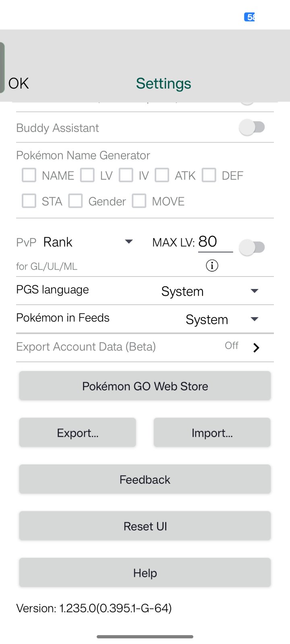Open the Feedback form
The width and height of the screenshot is (290, 644).
pyautogui.click(x=145, y=479)
